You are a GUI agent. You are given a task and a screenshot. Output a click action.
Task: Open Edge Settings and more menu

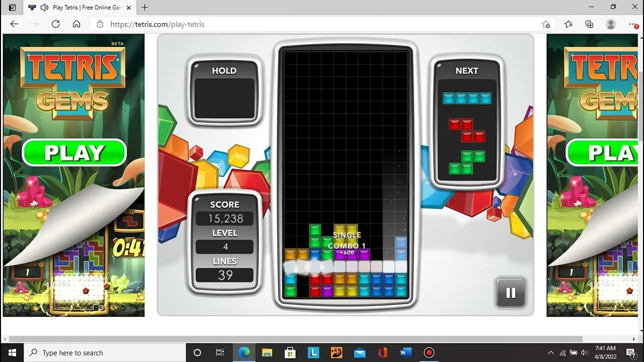633,24
